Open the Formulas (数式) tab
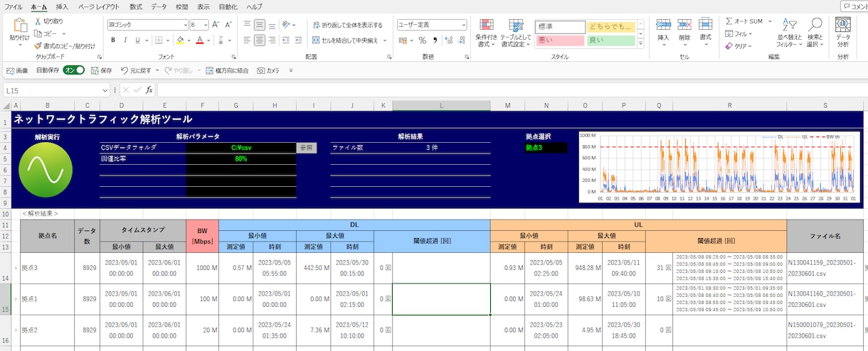This screenshot has height=351, width=868. coord(136,6)
